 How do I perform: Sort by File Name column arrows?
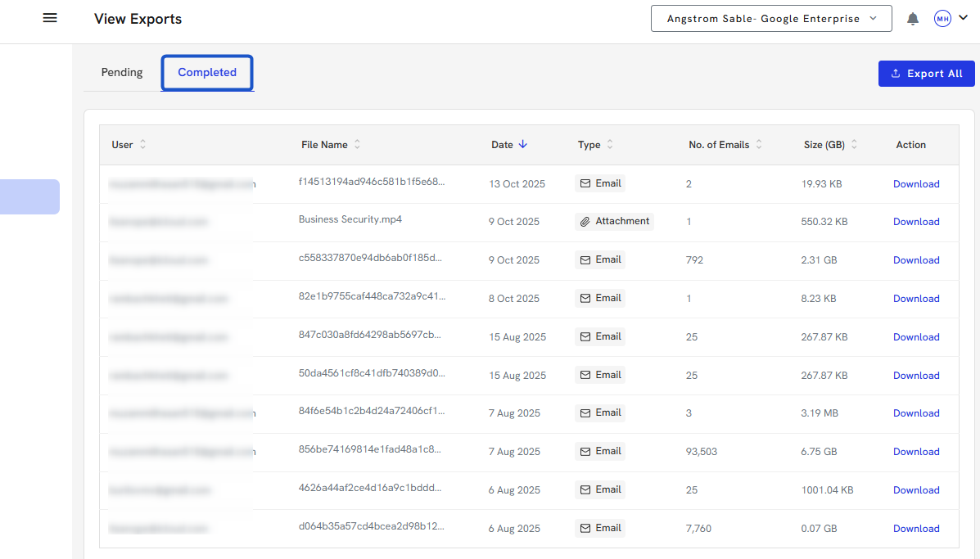click(357, 145)
